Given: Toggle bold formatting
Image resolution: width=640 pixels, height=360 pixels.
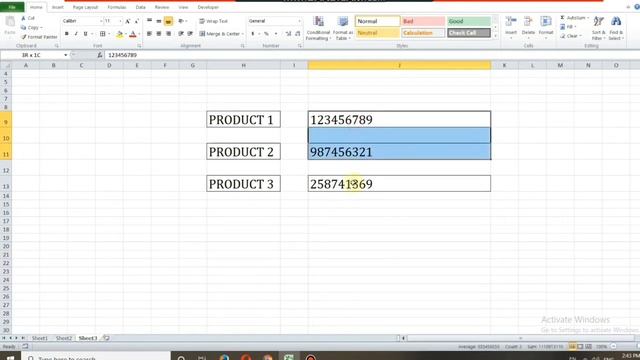Looking at the screenshot, I should coord(67,34).
